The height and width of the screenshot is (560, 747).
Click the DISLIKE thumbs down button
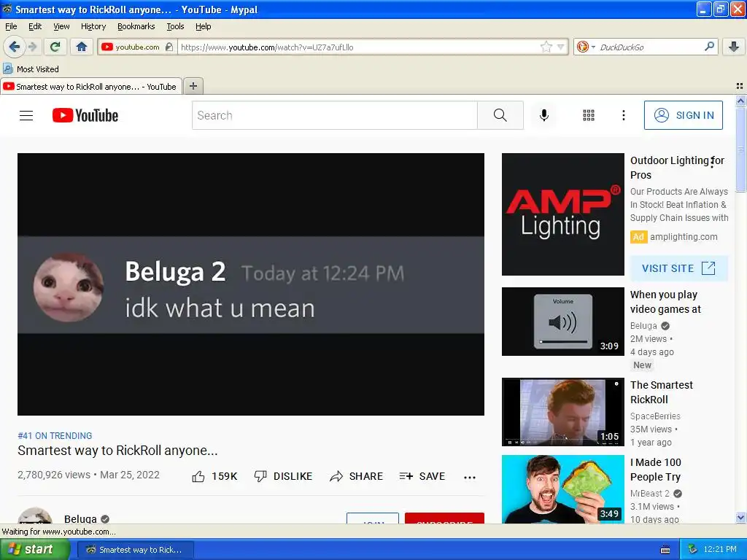point(284,476)
